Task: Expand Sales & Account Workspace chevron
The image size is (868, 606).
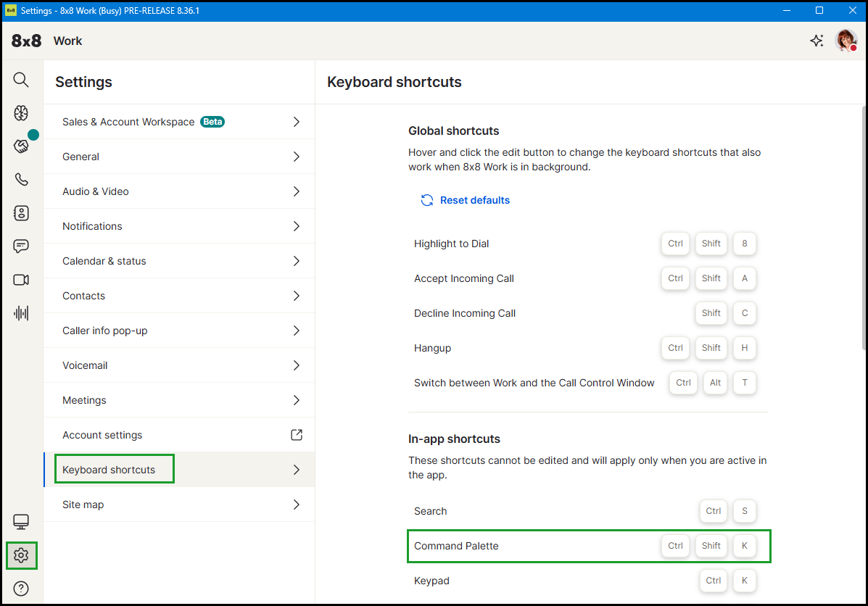Action: tap(297, 122)
